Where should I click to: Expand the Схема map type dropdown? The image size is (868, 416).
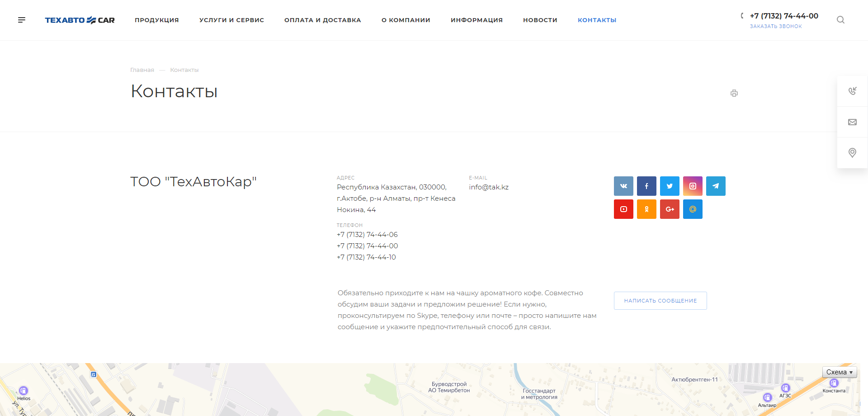pyautogui.click(x=839, y=372)
